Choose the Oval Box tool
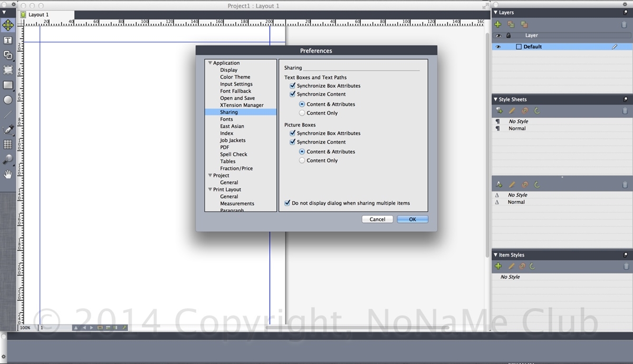633x364 pixels. [8, 100]
